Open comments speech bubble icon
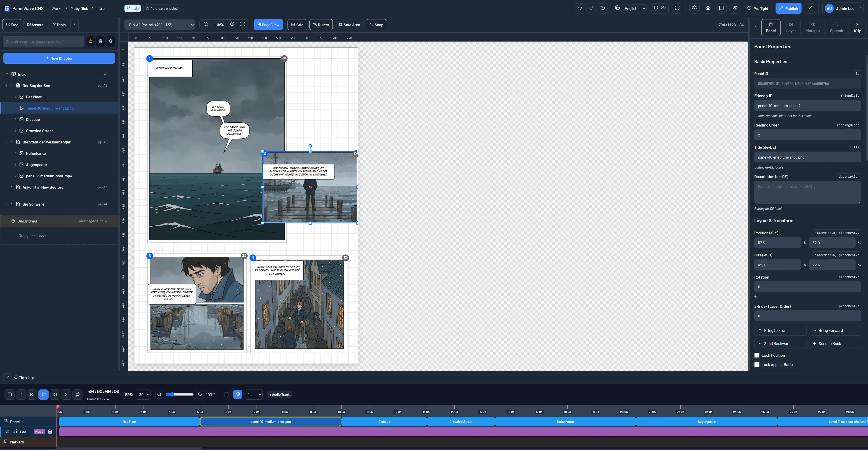This screenshot has height=450, width=868. 722,8
